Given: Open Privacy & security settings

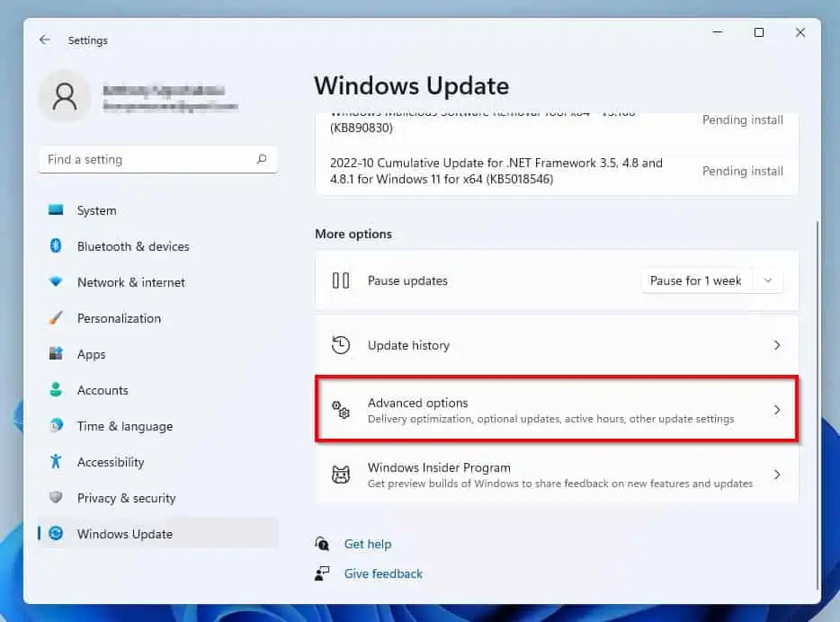Looking at the screenshot, I should point(158,498).
